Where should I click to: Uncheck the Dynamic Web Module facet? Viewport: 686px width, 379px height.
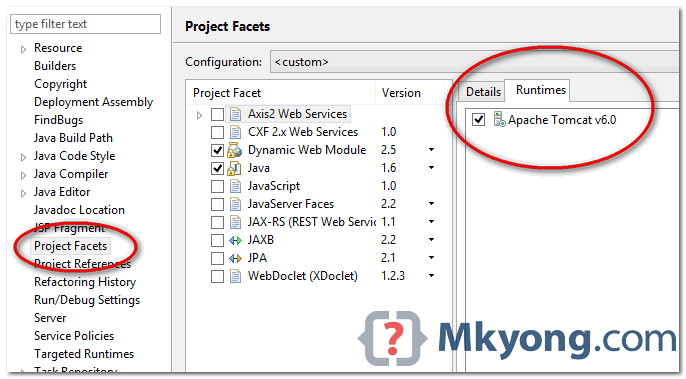(217, 150)
